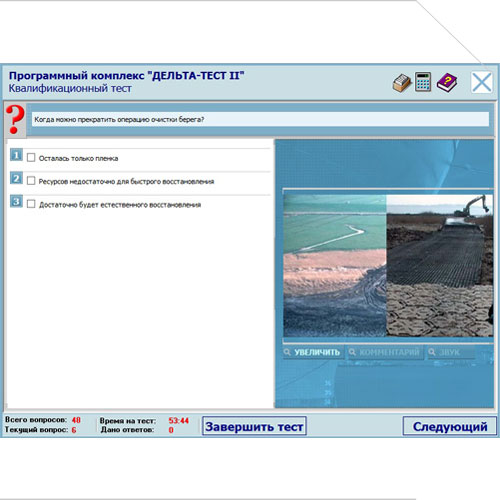Close the Дельта-Тест II window
The width and height of the screenshot is (500, 500).
point(482,82)
